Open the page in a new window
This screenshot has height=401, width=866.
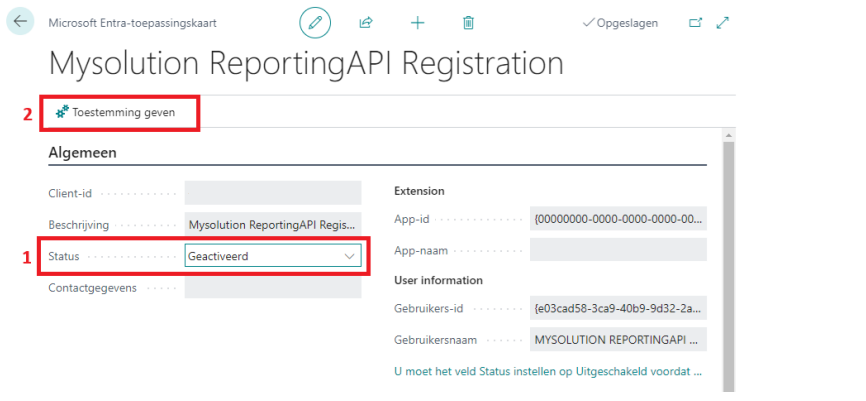pos(696,22)
